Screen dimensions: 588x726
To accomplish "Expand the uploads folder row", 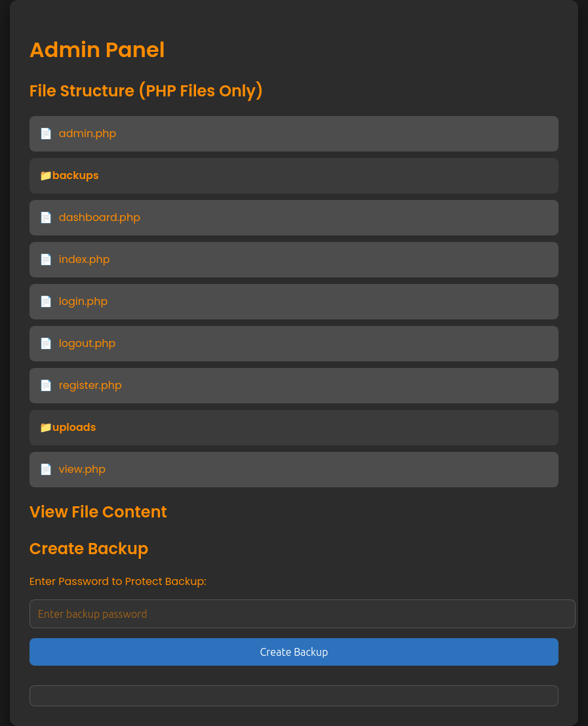I will click(74, 428).
